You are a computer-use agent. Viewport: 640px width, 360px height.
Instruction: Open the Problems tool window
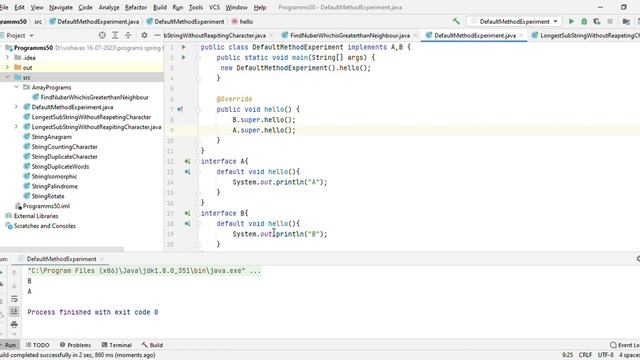(75, 345)
